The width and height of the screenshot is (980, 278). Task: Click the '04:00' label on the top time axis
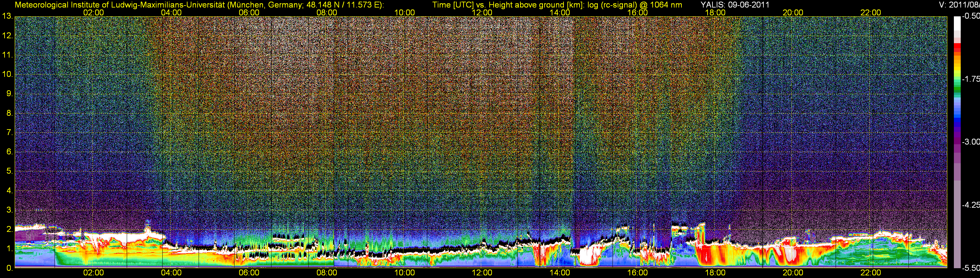[x=171, y=12]
